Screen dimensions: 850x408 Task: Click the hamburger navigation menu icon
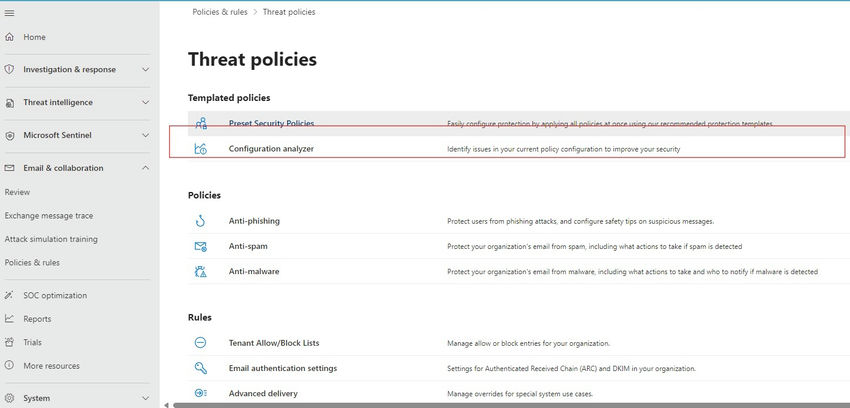point(10,11)
